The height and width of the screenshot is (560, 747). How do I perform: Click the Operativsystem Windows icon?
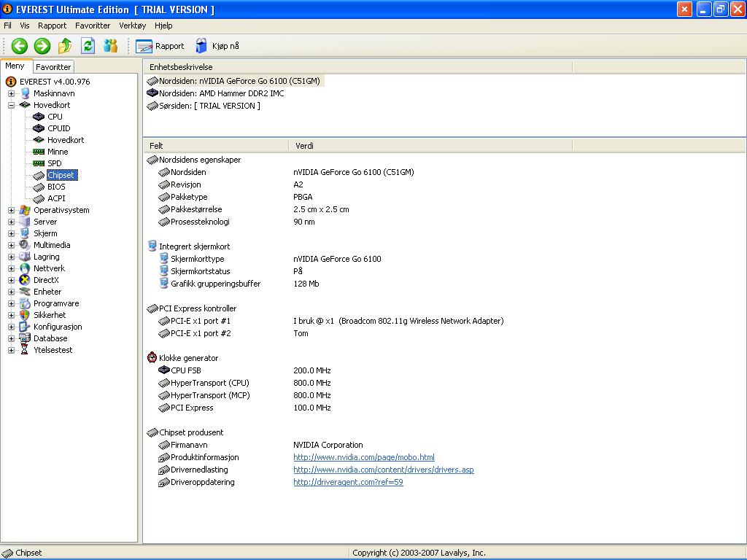[x=25, y=210]
